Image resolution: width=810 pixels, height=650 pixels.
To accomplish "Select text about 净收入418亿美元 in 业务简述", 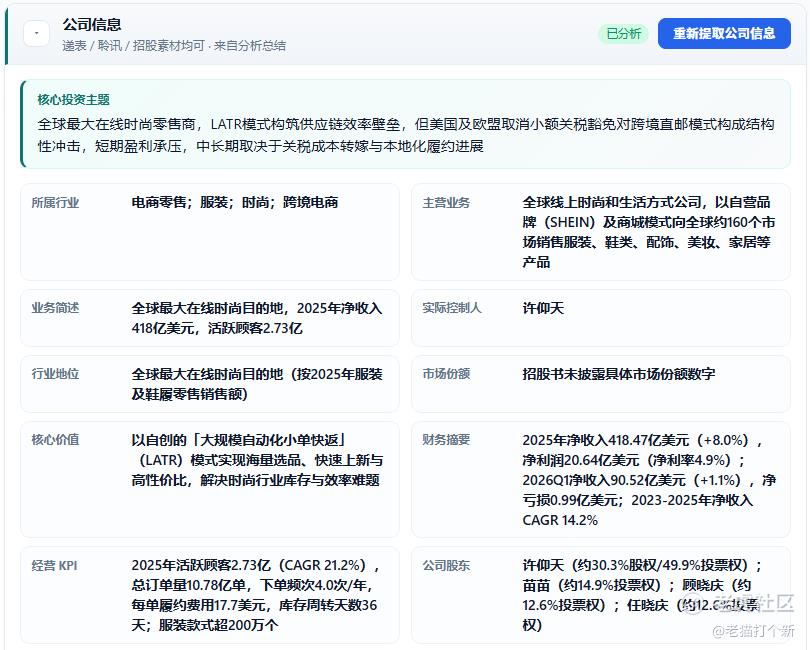I will point(257,318).
